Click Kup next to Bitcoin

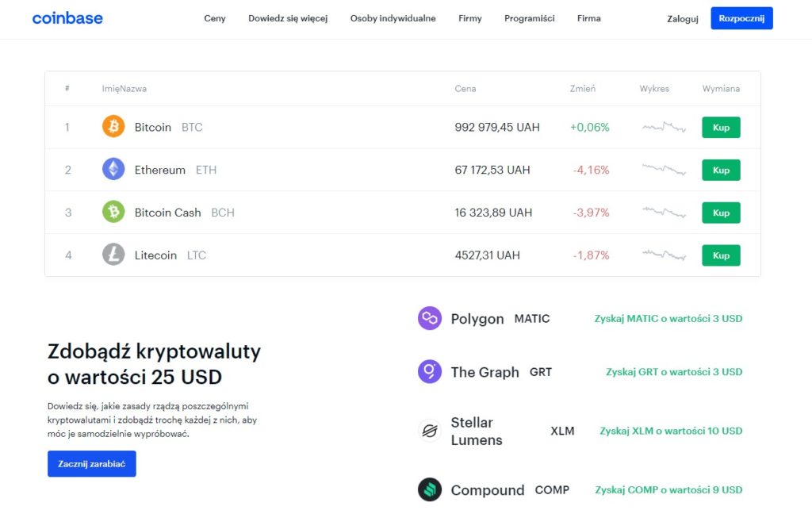coord(720,127)
